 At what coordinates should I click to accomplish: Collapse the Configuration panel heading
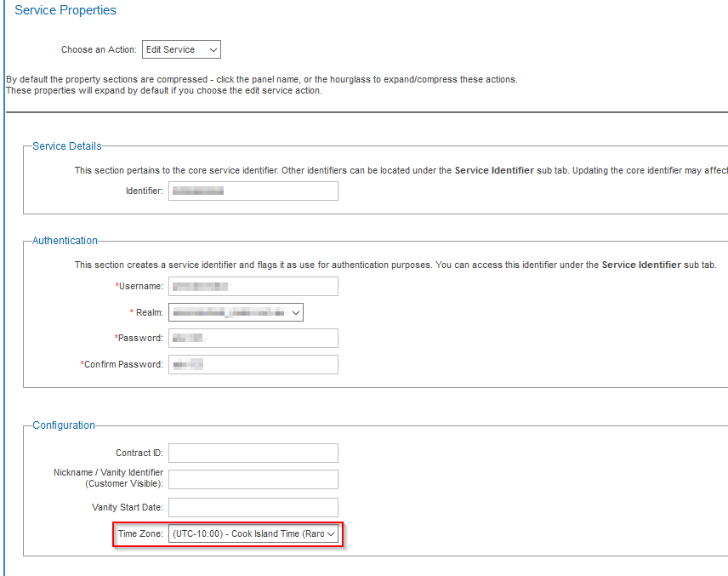[64, 425]
